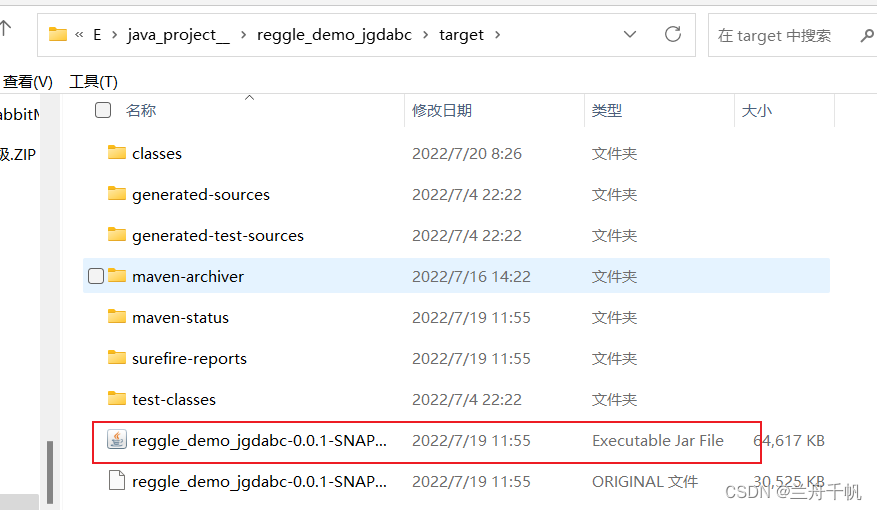Select the surefire-reports folder name
Image resolution: width=877 pixels, height=510 pixels.
click(x=190, y=358)
